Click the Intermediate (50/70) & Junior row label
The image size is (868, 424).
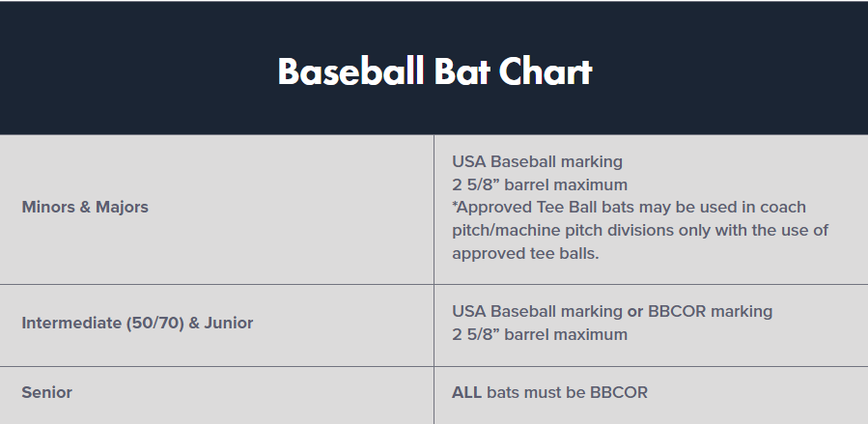137,323
